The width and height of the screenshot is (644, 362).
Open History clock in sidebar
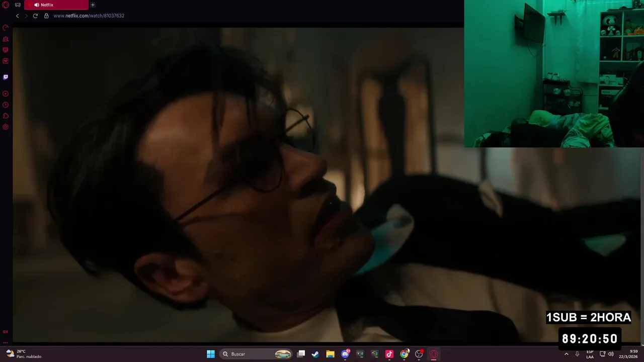point(6,105)
